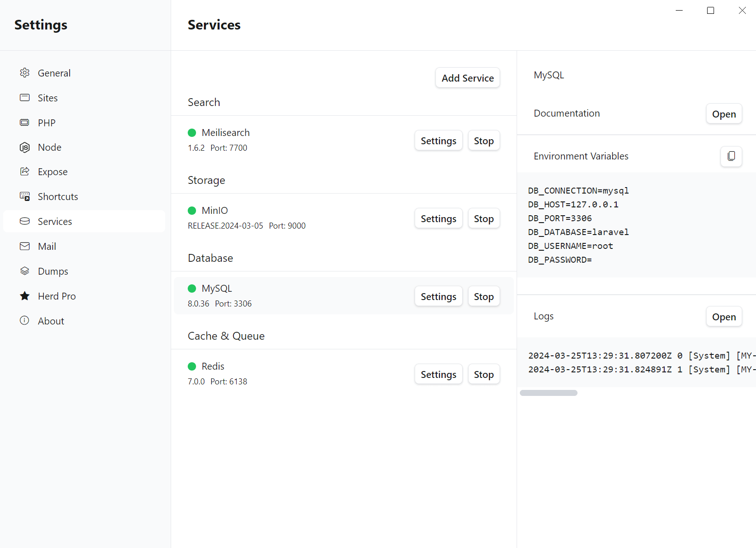Select the Dumps stack icon
756x548 pixels.
24,271
